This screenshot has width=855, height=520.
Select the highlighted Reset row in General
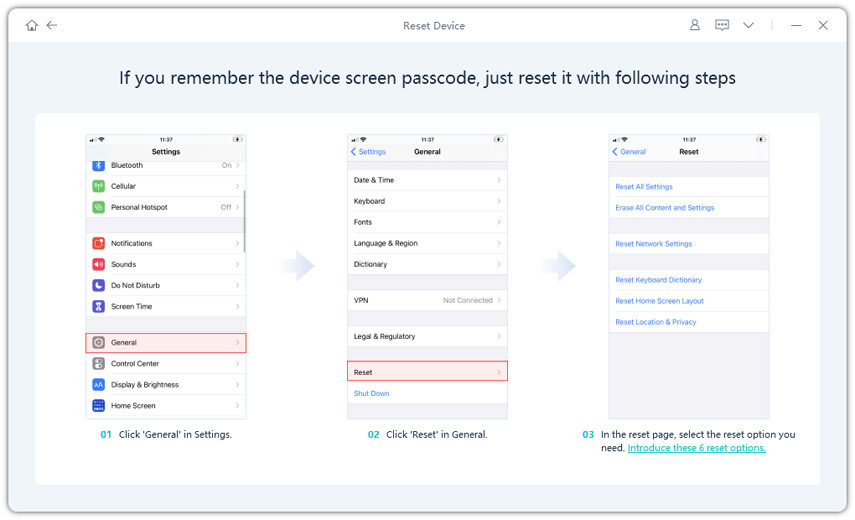click(x=427, y=372)
